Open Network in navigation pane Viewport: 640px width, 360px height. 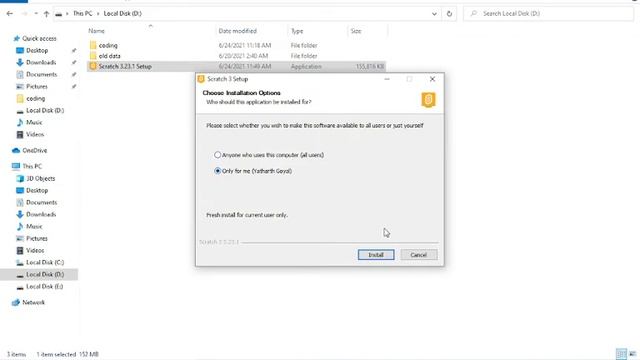tap(33, 302)
